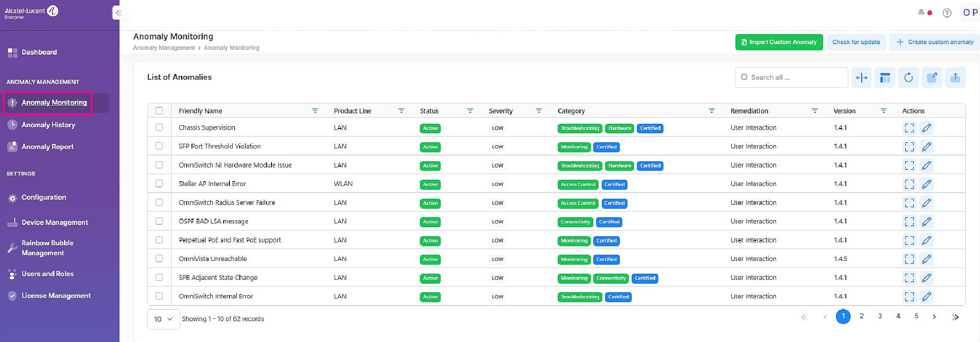Toggle the select-all header checkbox

point(159,111)
